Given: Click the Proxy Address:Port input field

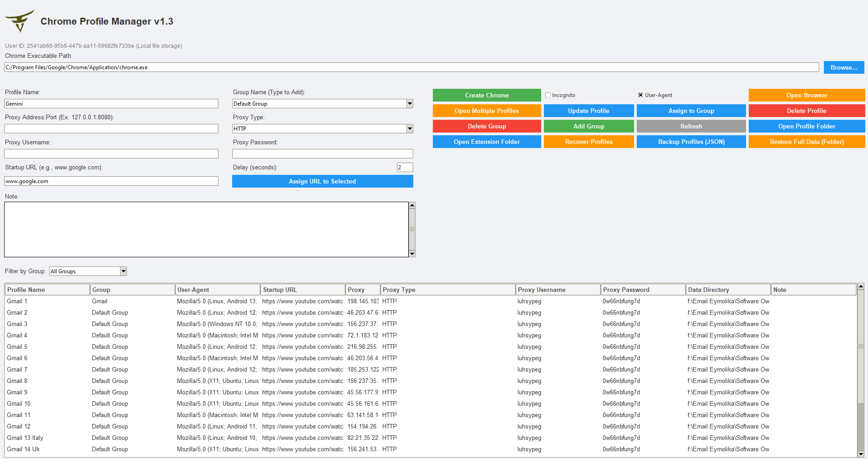Looking at the screenshot, I should (x=111, y=129).
